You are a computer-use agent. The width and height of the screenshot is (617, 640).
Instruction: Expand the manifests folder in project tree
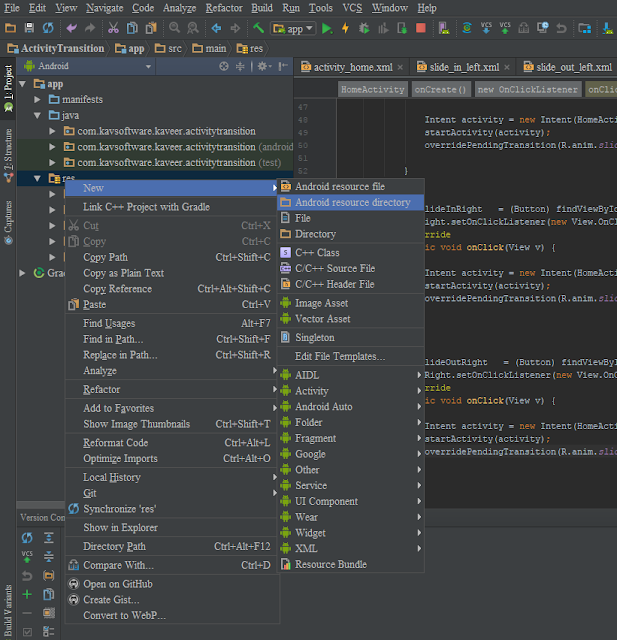point(38,100)
